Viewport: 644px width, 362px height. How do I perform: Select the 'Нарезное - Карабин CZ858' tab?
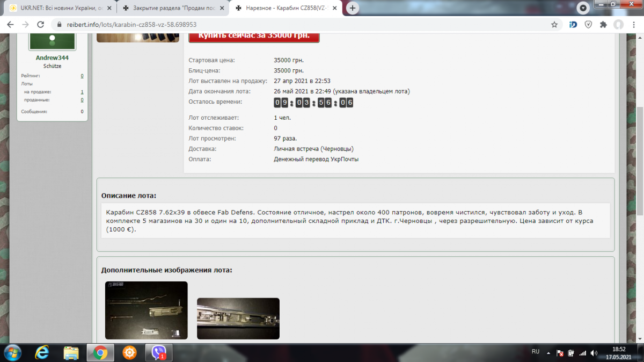(287, 9)
